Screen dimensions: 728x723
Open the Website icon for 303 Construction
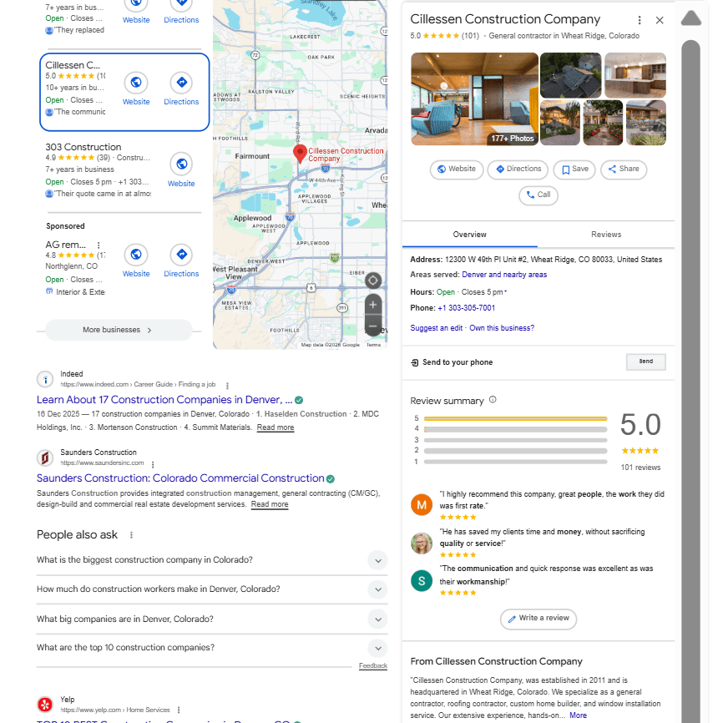click(x=181, y=164)
